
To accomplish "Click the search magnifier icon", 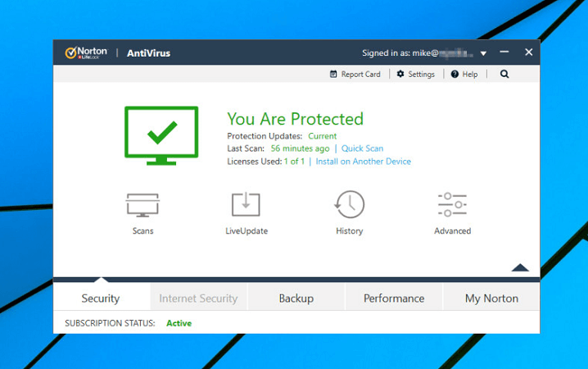I will pyautogui.click(x=504, y=74).
